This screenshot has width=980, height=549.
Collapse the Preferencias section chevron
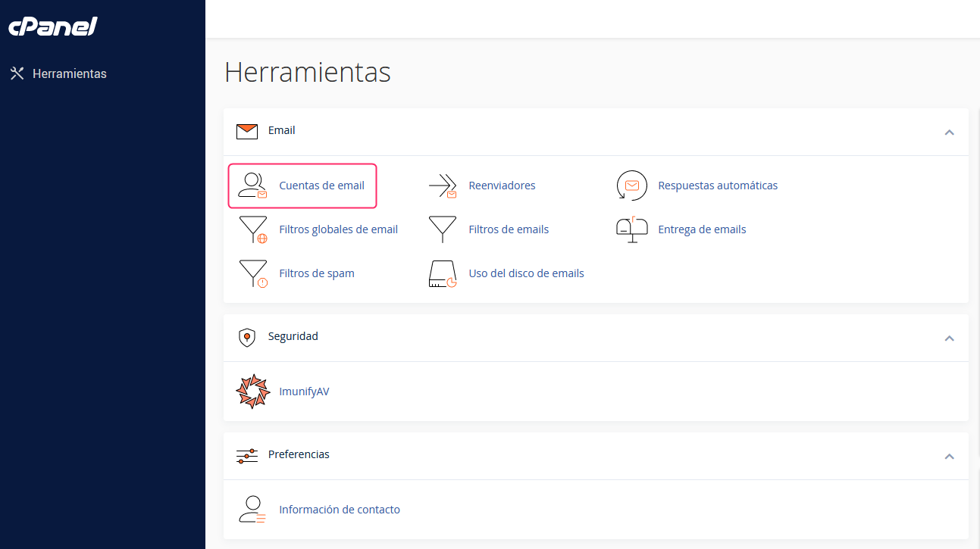pos(949,457)
